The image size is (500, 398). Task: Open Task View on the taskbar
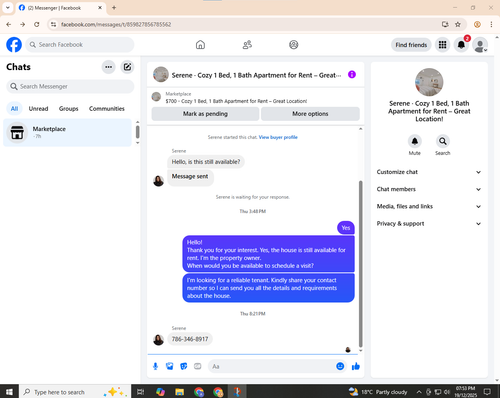pyautogui.click(x=141, y=392)
